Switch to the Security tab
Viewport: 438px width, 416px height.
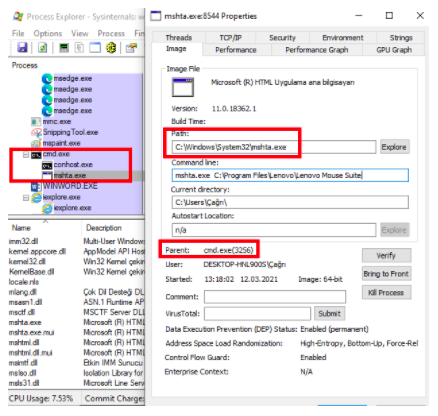coord(282,38)
